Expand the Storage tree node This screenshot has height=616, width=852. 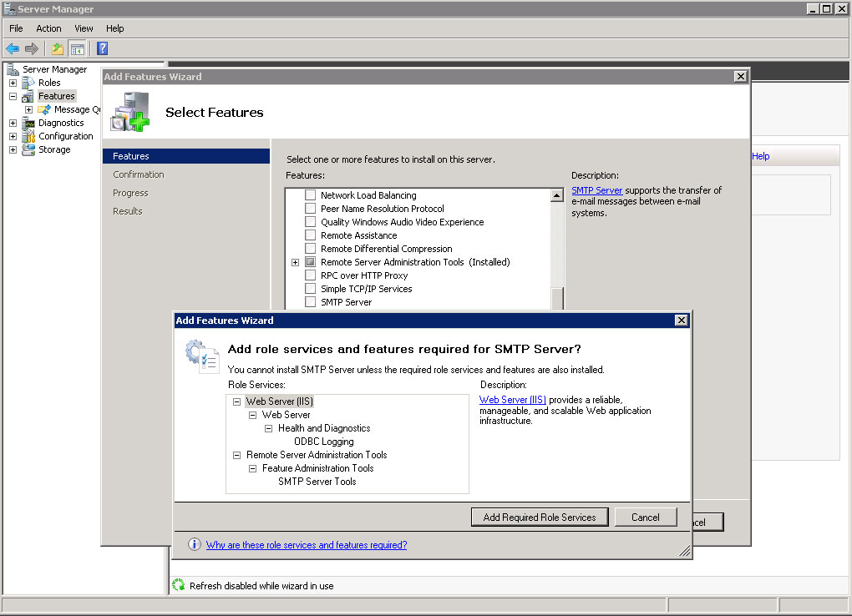[13, 150]
